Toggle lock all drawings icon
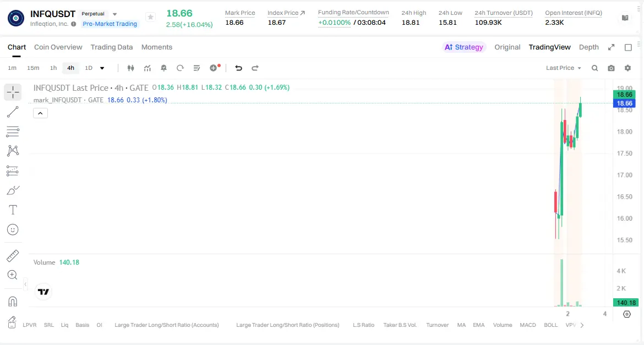 pyautogui.click(x=12, y=322)
